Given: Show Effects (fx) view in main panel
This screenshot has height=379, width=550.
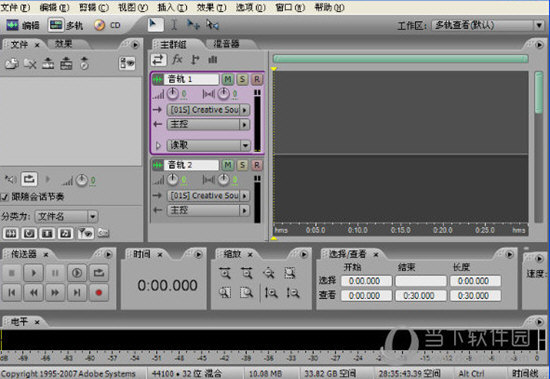Looking at the screenshot, I should click(x=177, y=60).
